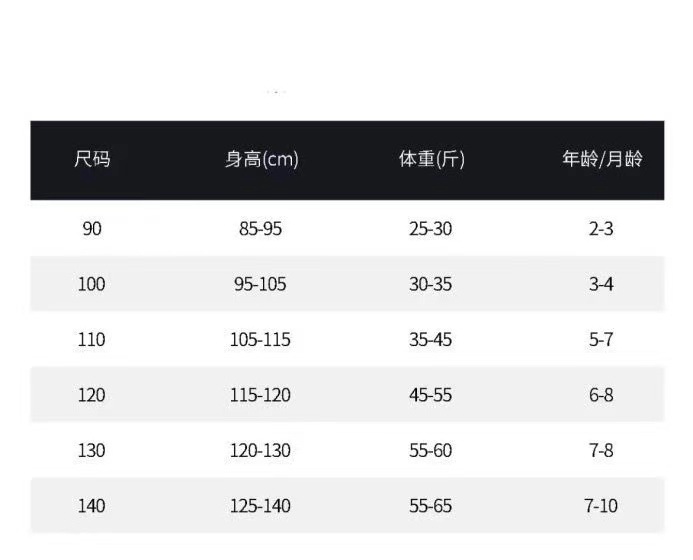Screen dimensions: 693x560
Task: Click the height value 125-140
Action: pos(260,506)
